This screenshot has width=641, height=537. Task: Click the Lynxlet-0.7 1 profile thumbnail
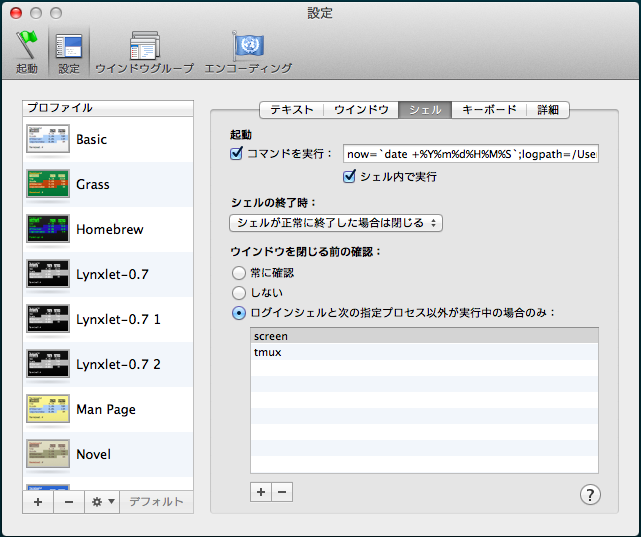[48, 319]
